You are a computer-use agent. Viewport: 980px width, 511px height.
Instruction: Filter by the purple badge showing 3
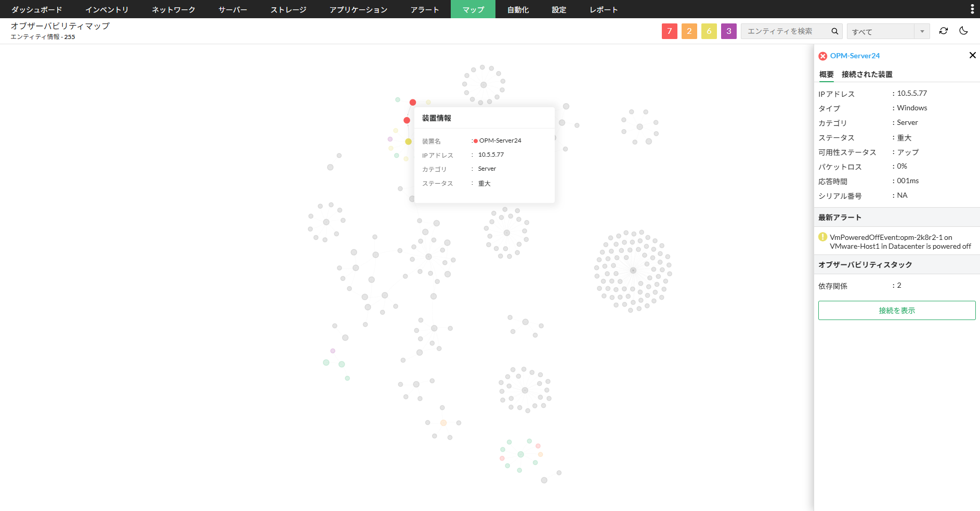pyautogui.click(x=729, y=31)
